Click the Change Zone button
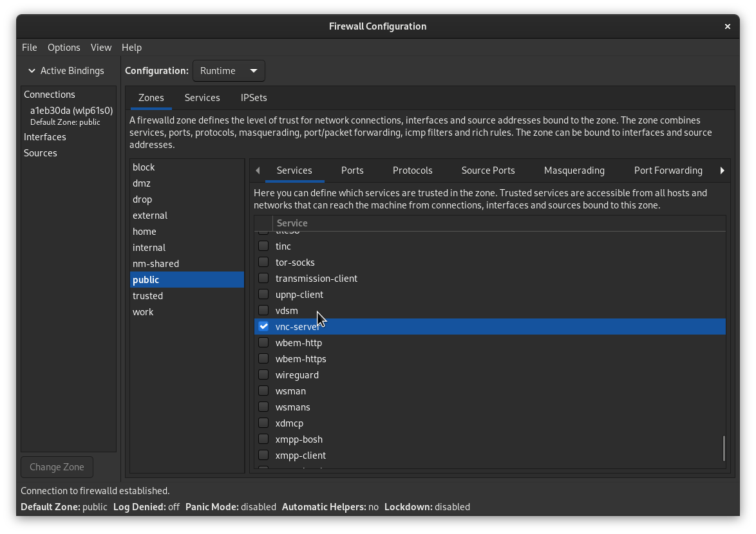Screen dimensions: 756x534 [57, 466]
